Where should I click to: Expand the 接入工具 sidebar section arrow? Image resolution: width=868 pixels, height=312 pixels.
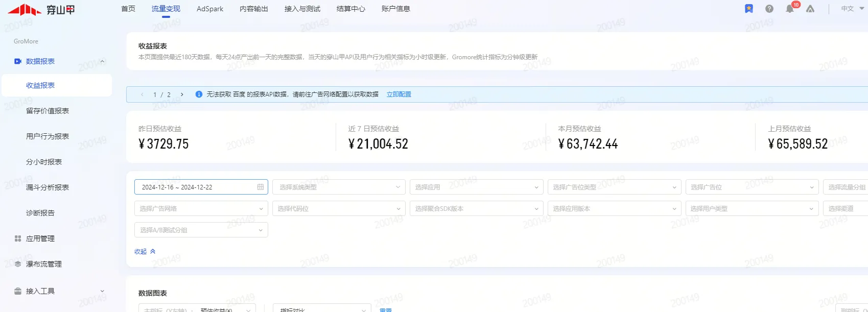point(102,291)
